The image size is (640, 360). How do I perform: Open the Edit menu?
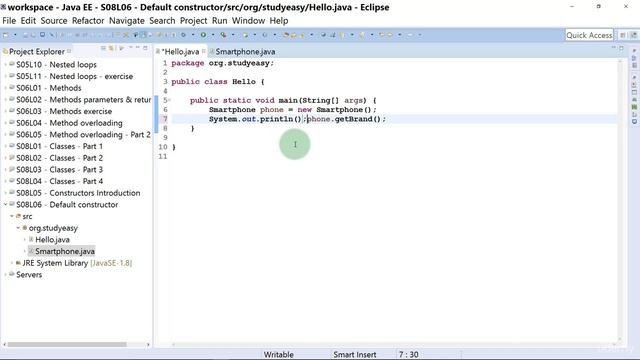28,21
